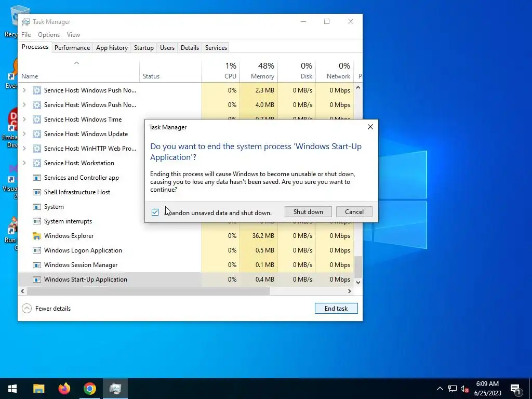This screenshot has height=399, width=532.
Task: Click vertical scrollbar up arrow
Action: tap(358, 87)
